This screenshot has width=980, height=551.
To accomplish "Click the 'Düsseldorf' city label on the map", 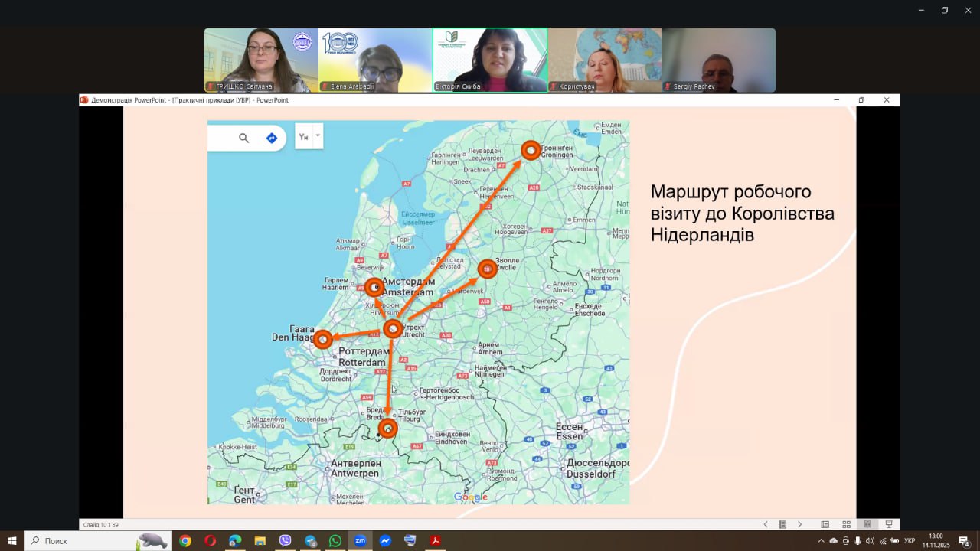I will [x=592, y=474].
